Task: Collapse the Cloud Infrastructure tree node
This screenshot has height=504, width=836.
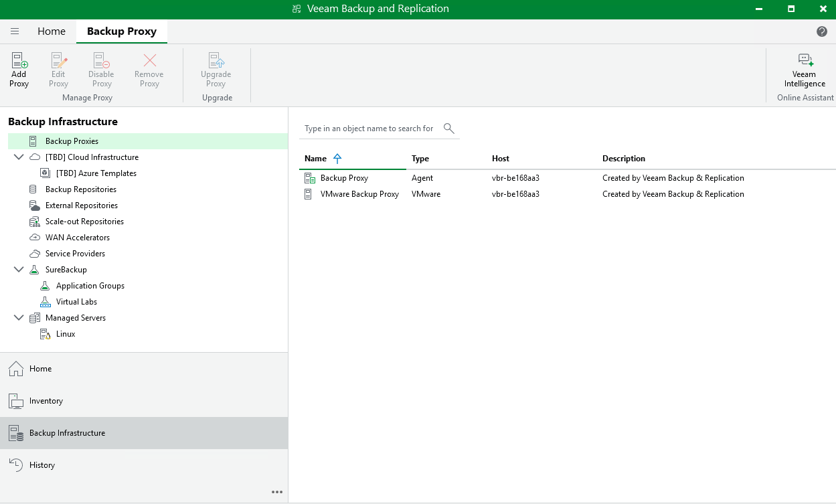Action: tap(19, 157)
